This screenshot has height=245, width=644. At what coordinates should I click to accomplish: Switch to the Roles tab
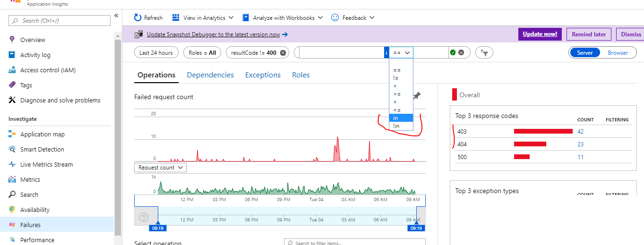click(301, 75)
